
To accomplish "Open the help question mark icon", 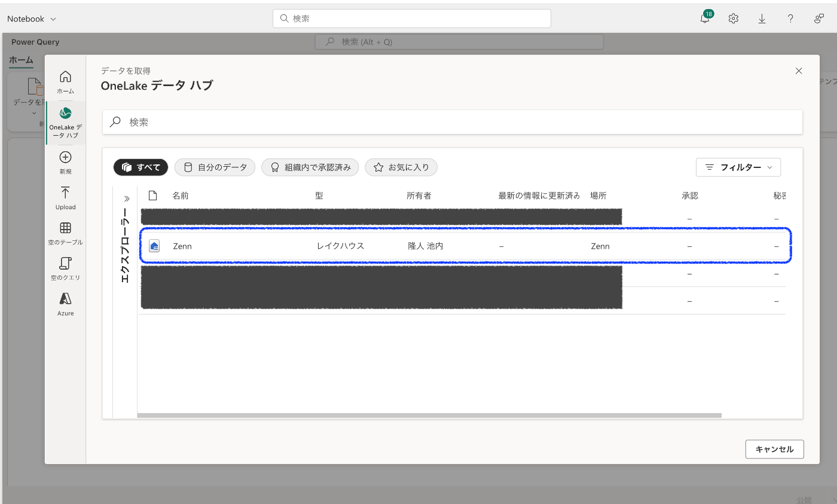I will [x=790, y=19].
